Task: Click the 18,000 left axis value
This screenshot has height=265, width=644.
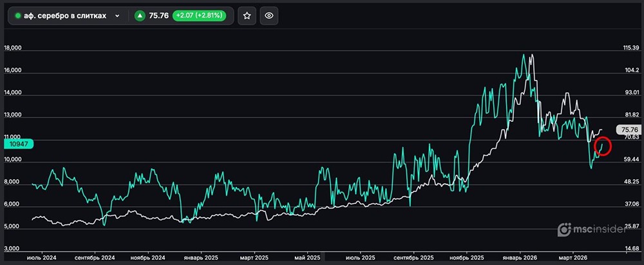Action: (13, 48)
